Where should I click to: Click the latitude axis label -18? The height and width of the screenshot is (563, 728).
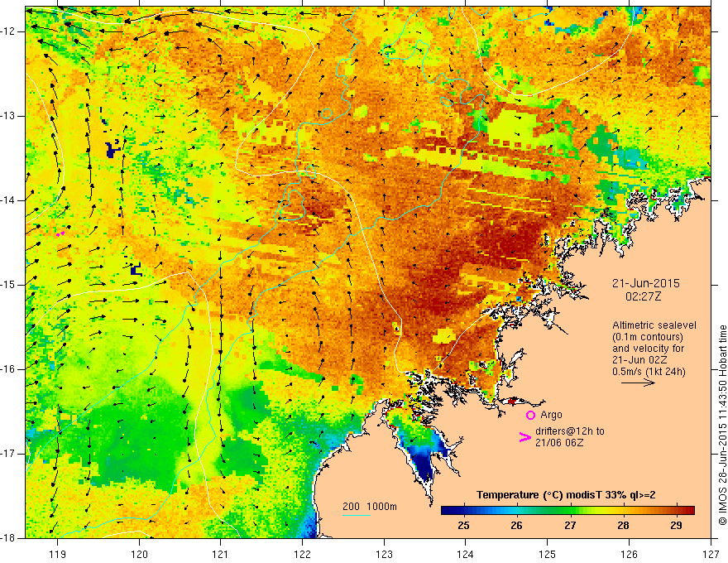coord(8,538)
